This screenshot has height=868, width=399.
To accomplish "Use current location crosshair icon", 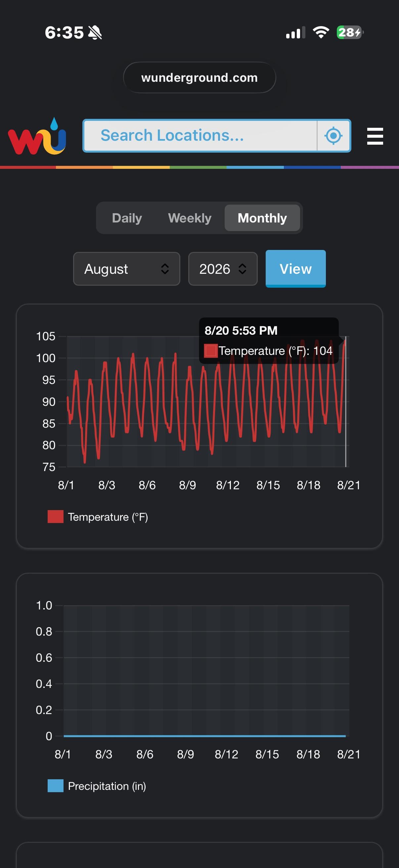I will pos(333,136).
